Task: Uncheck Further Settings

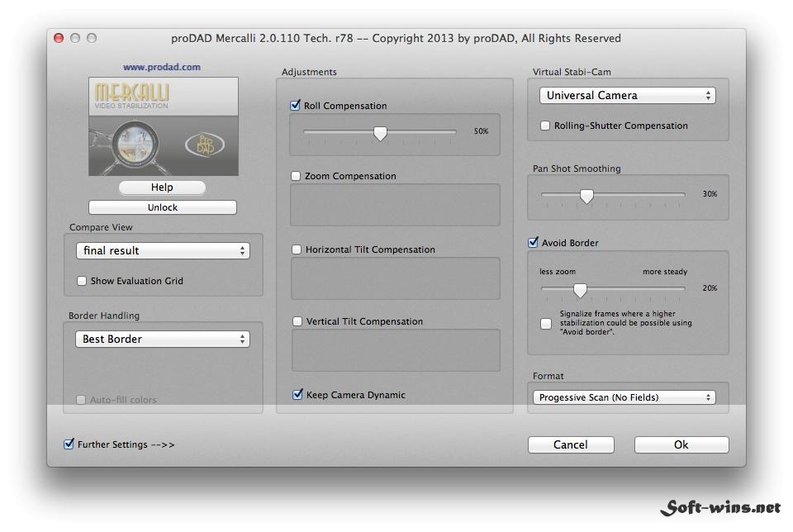Action: click(69, 444)
